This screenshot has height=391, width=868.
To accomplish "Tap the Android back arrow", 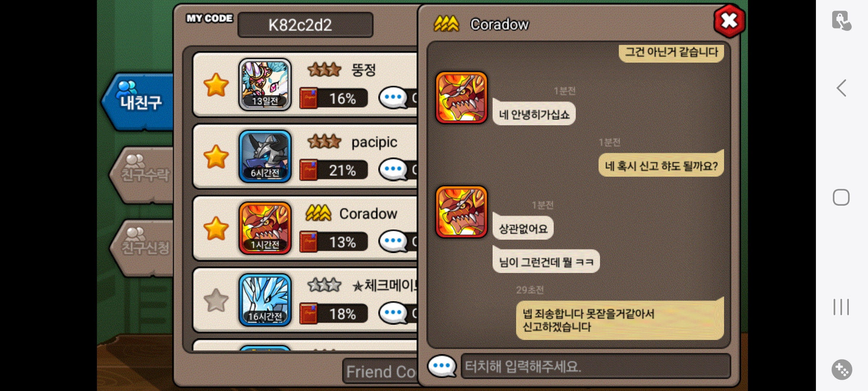I will (842, 88).
